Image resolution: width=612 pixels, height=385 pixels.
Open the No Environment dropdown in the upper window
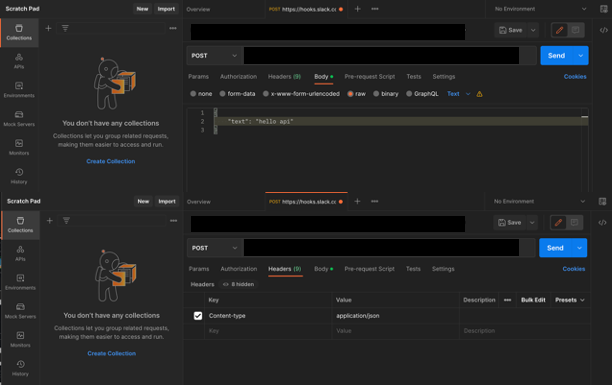(x=540, y=9)
